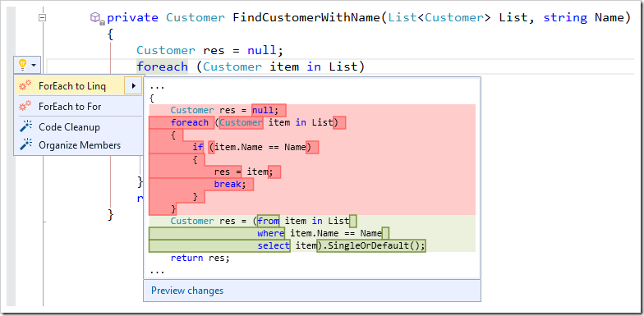This screenshot has height=316, width=644.
Task: Run Code Cleanup from the menu
Action: 79,126
